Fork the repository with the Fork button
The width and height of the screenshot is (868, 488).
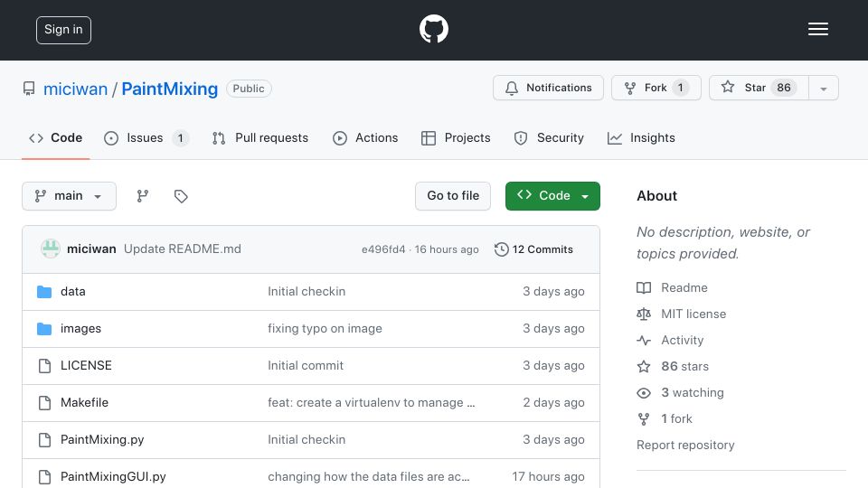pos(656,88)
